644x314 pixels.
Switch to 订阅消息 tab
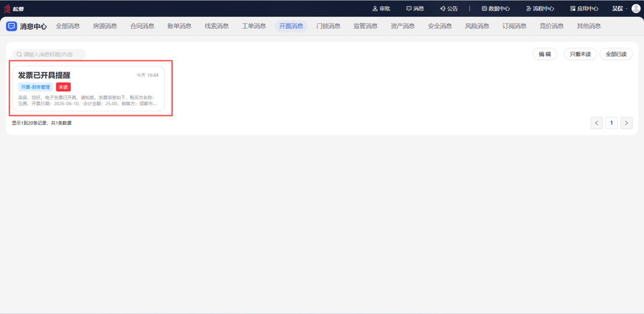514,26
